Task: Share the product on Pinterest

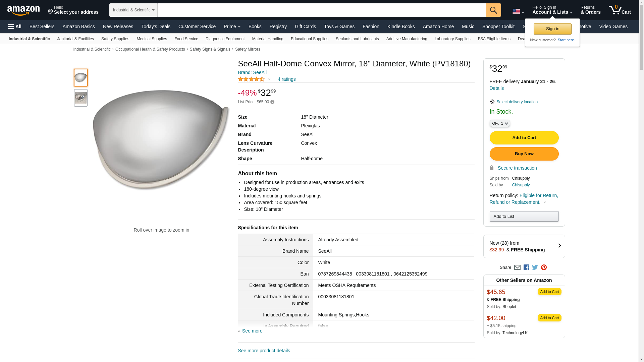Action: 544,267
